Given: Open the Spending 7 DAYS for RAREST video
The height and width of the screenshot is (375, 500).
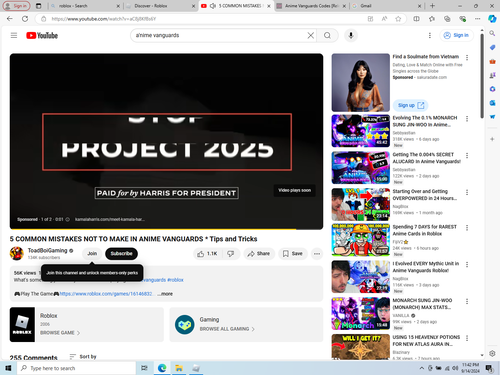Looking at the screenshot, I should (x=361, y=240).
